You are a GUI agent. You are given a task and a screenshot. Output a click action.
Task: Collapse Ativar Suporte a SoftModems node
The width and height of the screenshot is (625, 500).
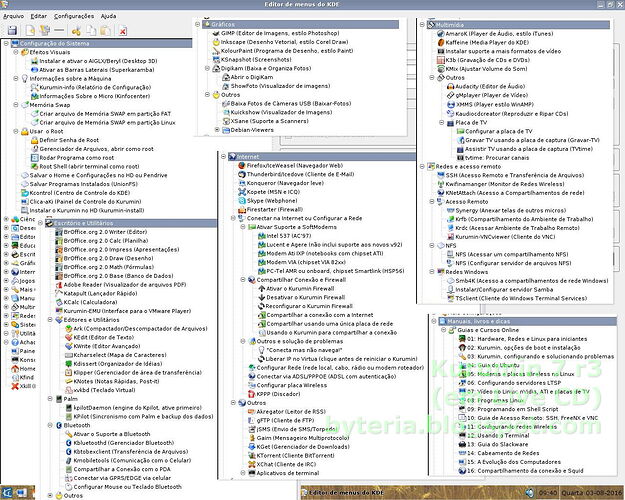243,227
